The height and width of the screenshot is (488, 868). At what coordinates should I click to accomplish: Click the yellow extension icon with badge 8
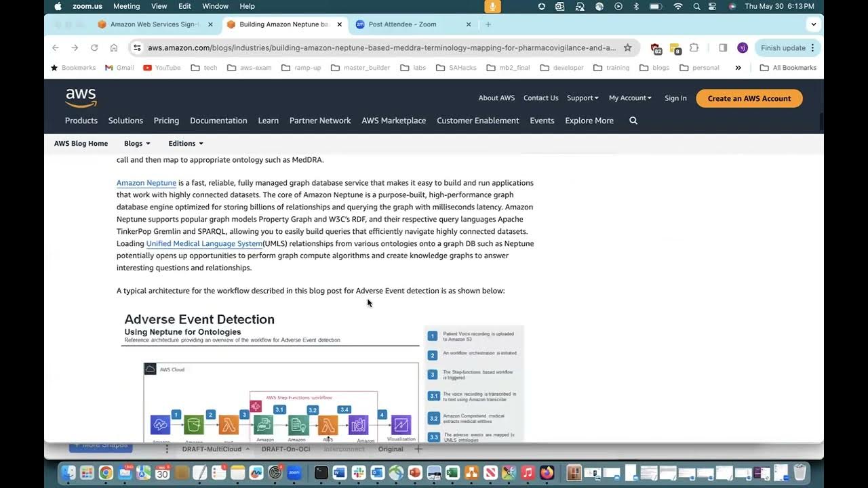point(675,48)
